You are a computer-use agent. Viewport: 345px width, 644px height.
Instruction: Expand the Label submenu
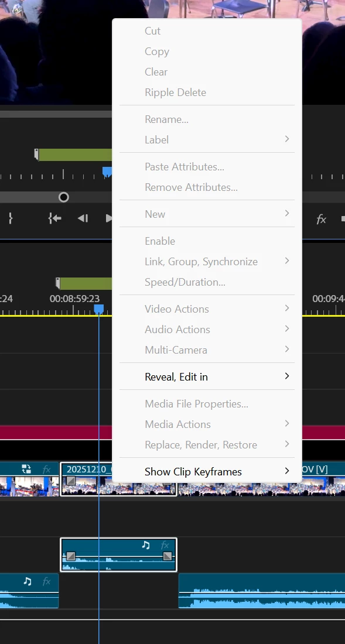click(x=207, y=140)
